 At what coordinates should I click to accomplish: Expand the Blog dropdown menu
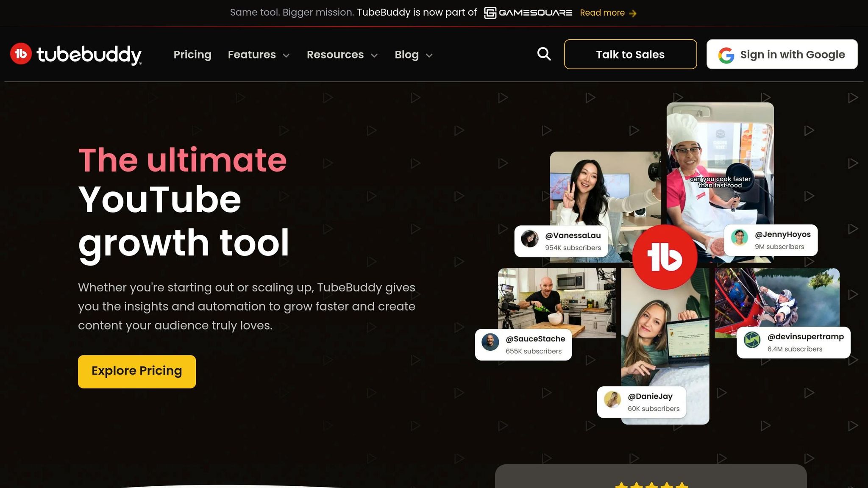(x=414, y=55)
